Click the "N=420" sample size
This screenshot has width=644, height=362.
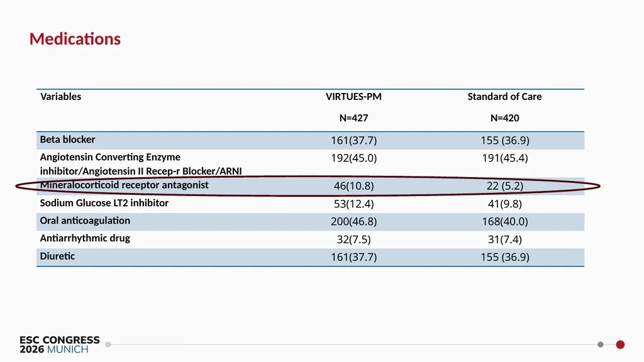(x=505, y=118)
